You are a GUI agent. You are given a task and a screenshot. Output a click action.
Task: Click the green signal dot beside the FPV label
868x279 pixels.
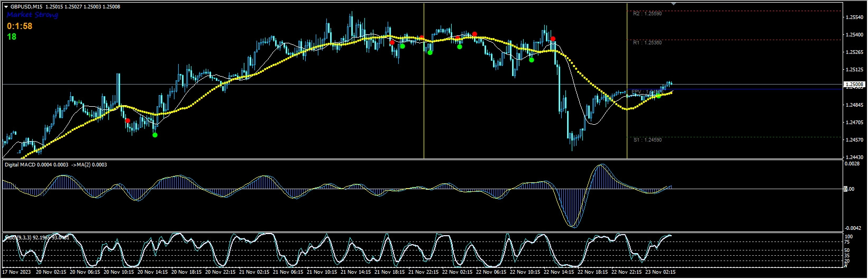pos(658,96)
